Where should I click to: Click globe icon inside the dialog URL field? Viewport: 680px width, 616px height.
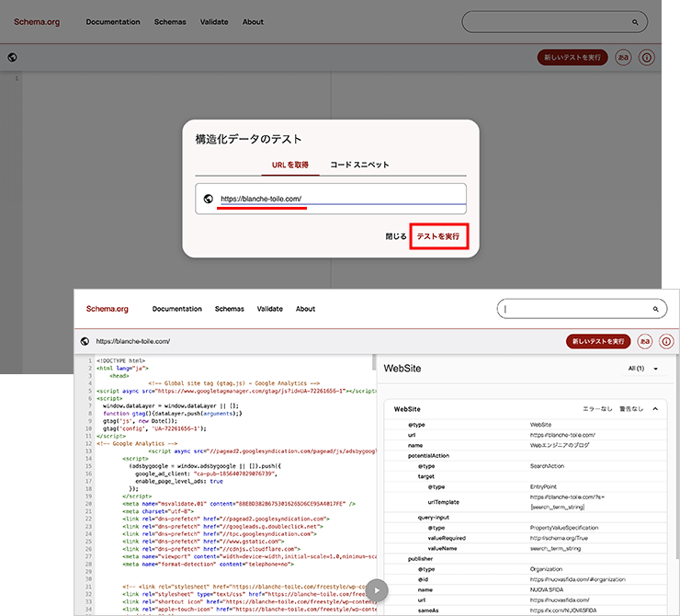click(209, 199)
